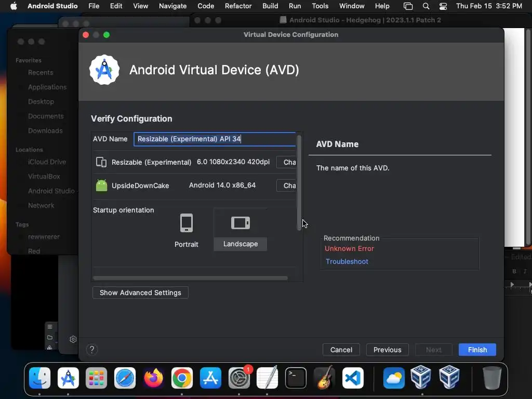Image resolution: width=532 pixels, height=399 pixels.
Task: Open GarageBand from the Dock
Action: 324,378
